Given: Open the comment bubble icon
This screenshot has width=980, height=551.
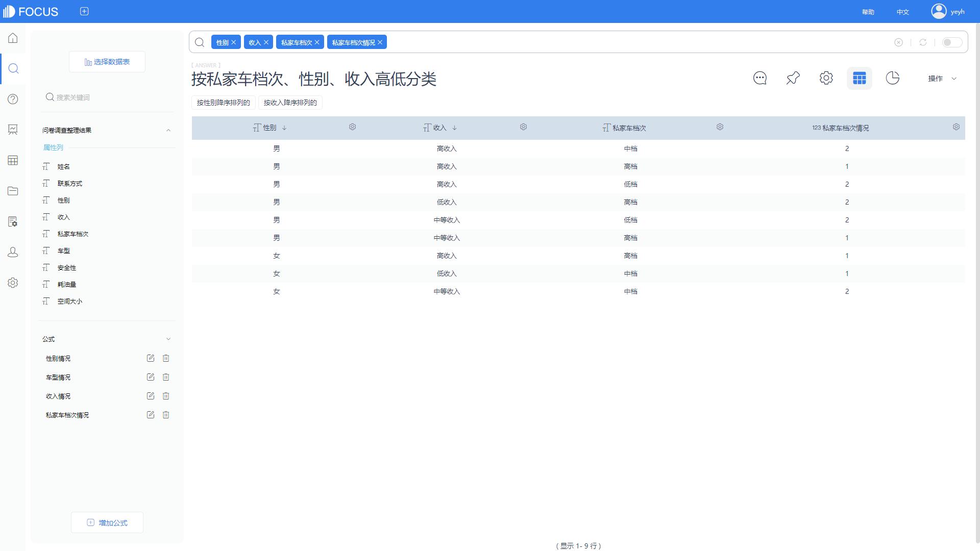Looking at the screenshot, I should coord(759,78).
